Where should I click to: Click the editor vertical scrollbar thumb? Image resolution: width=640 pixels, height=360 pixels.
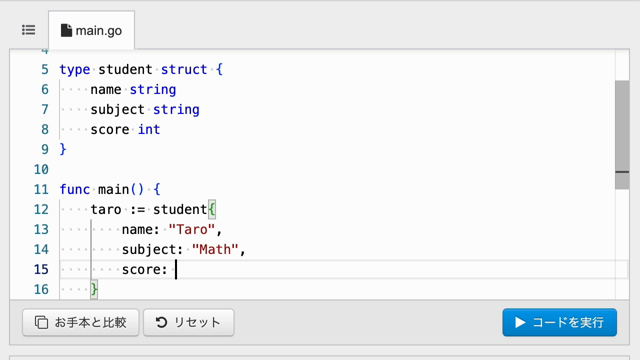click(622, 135)
